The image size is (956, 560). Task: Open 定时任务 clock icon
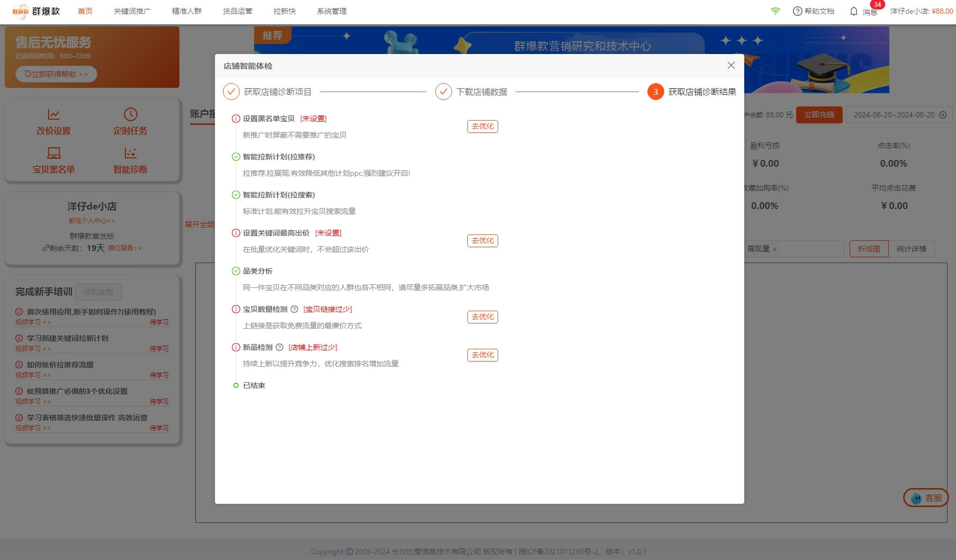(x=130, y=114)
